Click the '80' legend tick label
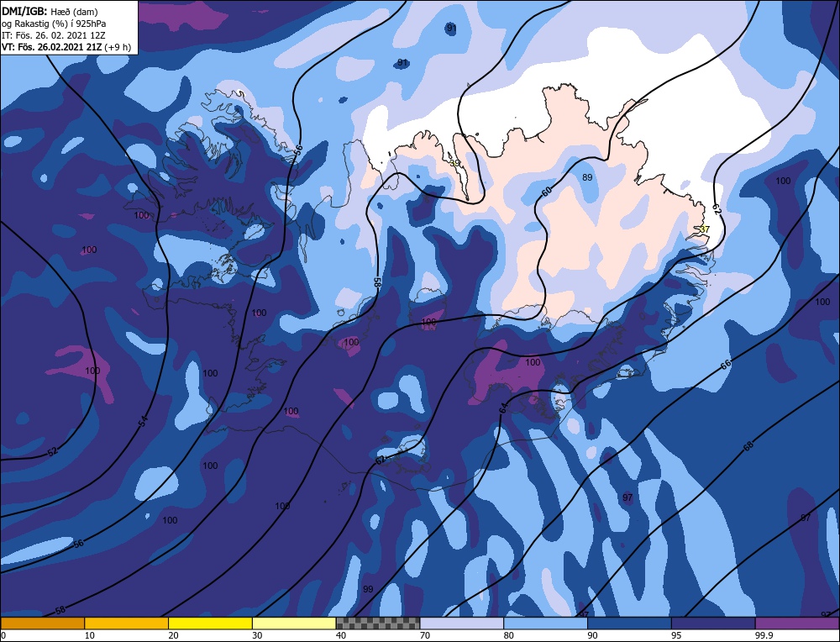840x642 pixels. (x=509, y=635)
